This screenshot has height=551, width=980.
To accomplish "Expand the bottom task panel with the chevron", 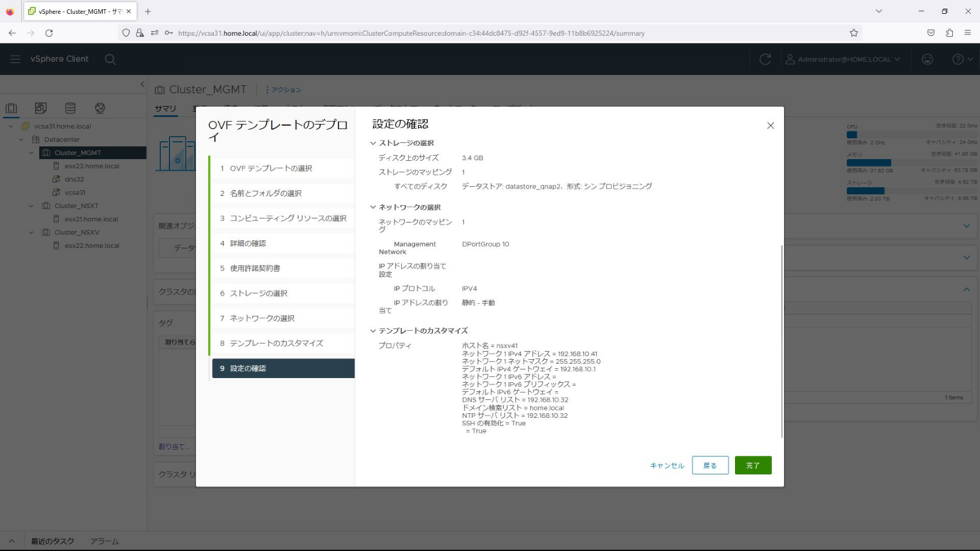I will (x=11, y=541).
